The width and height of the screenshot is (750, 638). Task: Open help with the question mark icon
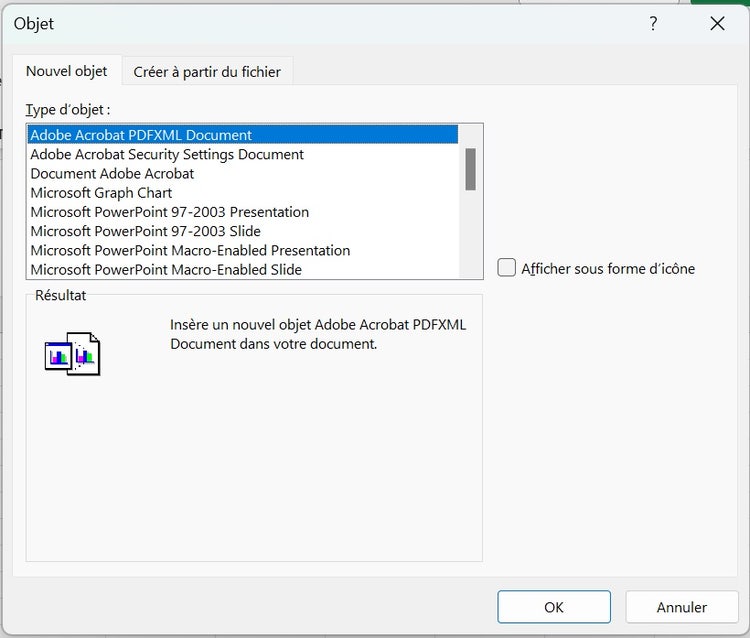tap(653, 23)
